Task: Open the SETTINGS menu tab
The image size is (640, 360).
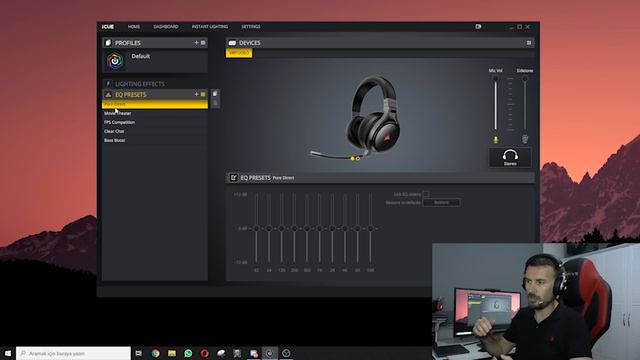Action: (251, 27)
